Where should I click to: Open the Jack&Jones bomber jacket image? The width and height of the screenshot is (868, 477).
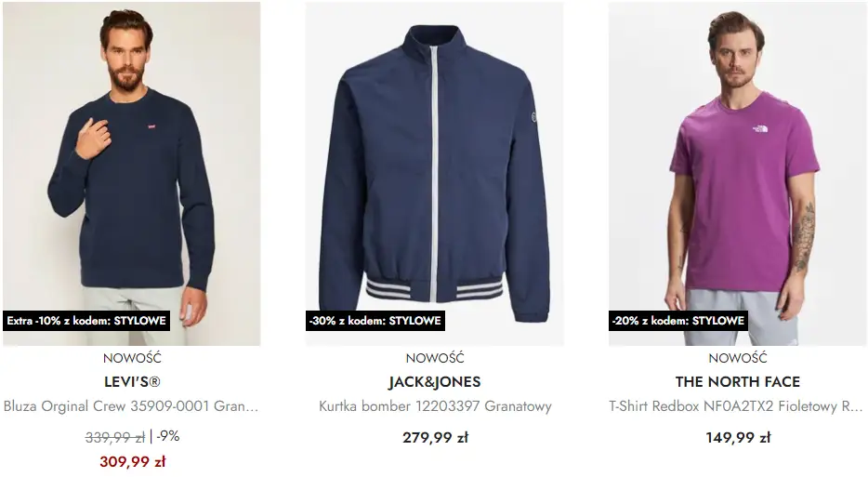pos(435,174)
